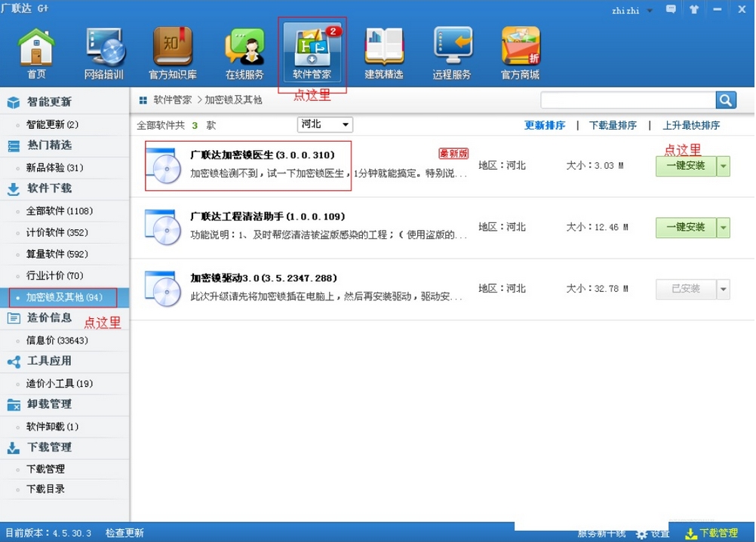
Task: Click disc icon of 广联达加密锁医生
Action: [164, 166]
